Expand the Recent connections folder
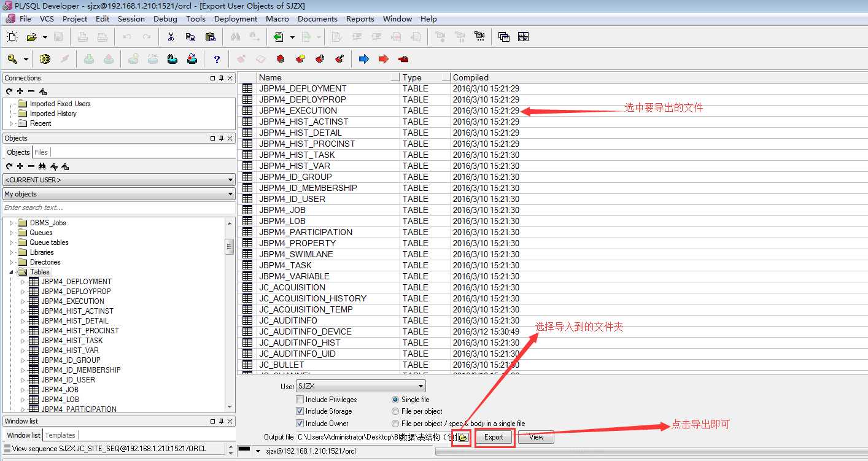Viewport: 868px width, 461px height. pos(11,123)
